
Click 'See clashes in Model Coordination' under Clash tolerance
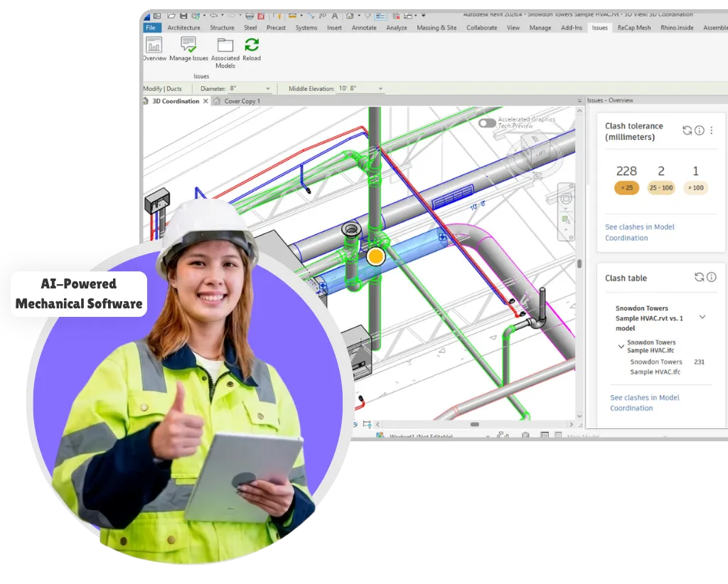[639, 232]
